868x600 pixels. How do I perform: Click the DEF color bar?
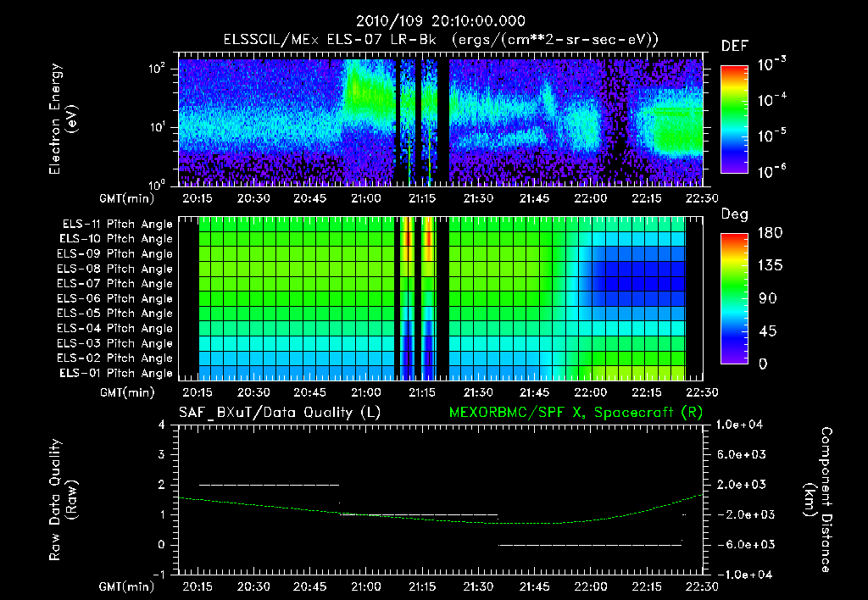(x=734, y=119)
